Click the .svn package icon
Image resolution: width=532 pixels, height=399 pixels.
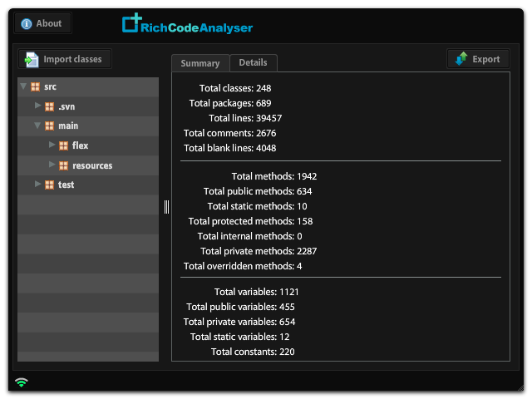pyautogui.click(x=49, y=107)
